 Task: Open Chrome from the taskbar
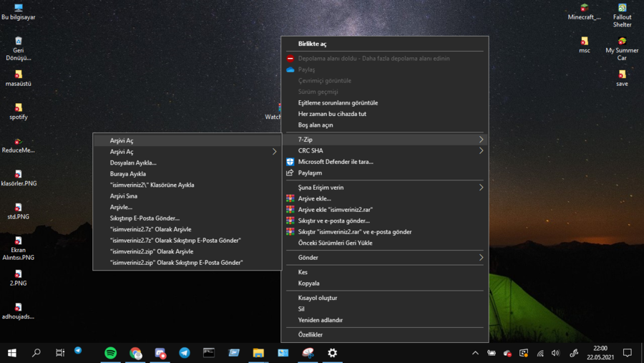(135, 353)
